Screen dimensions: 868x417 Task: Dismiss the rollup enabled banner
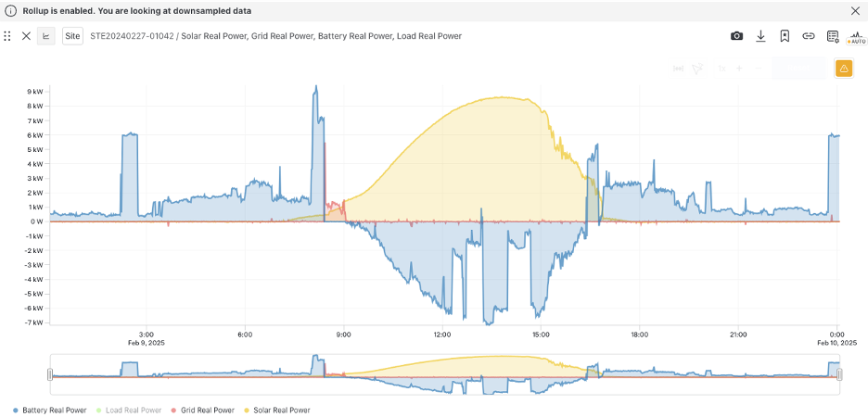855,11
